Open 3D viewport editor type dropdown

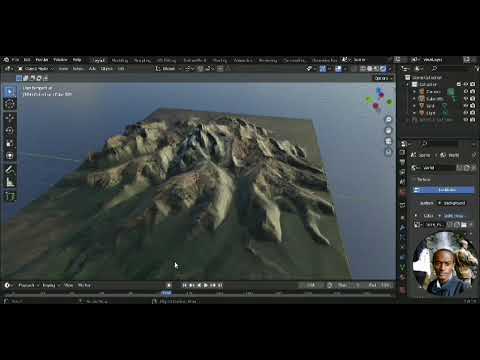point(8,69)
